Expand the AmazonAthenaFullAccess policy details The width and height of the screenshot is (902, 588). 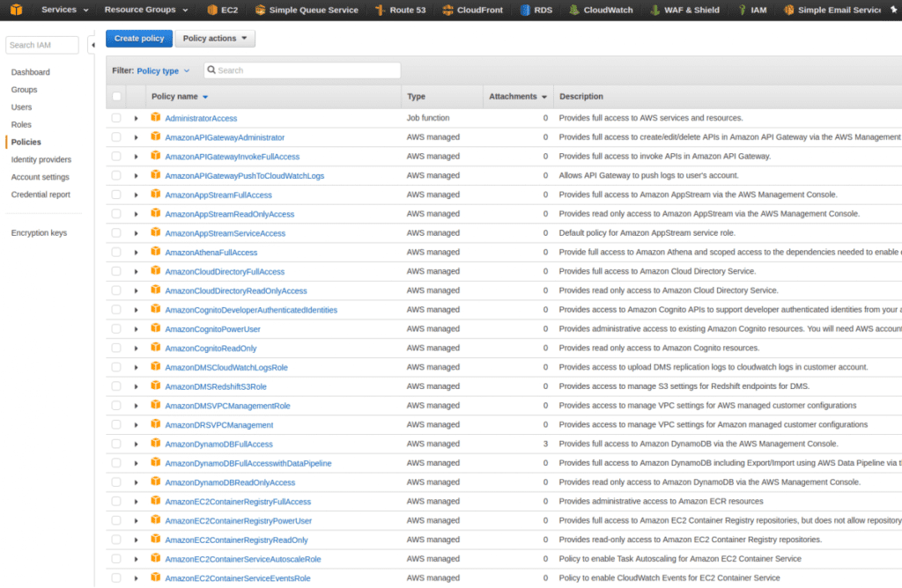(135, 252)
